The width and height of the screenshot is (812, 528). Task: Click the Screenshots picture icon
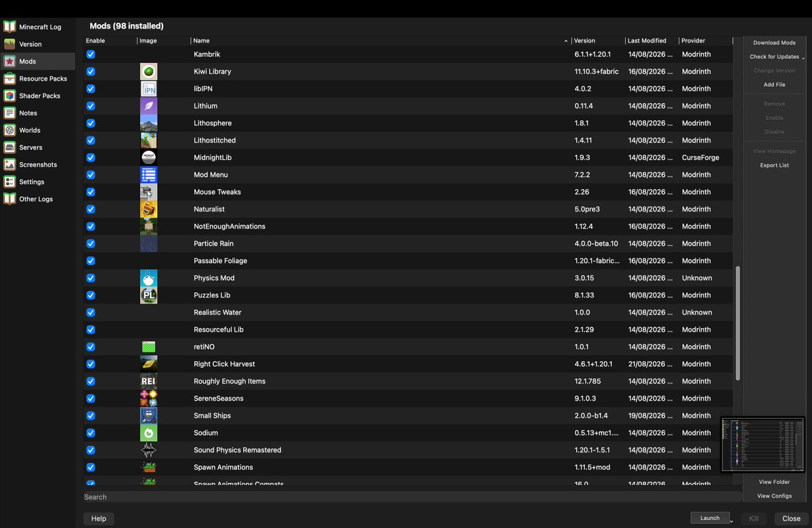click(9, 164)
